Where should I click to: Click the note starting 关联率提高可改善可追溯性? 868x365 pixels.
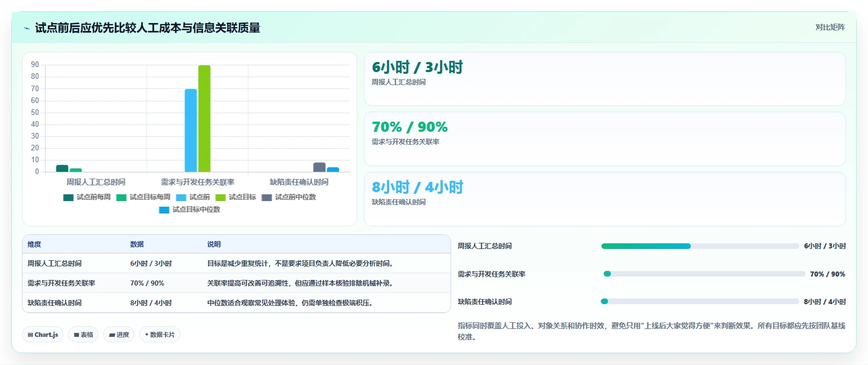(x=300, y=283)
